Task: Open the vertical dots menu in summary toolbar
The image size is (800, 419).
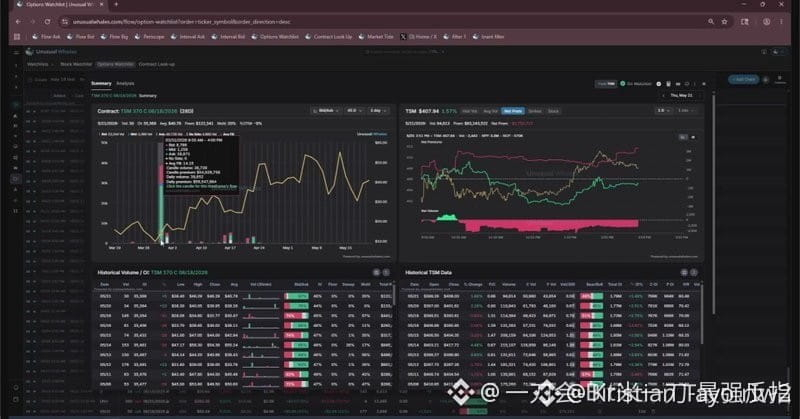Action: point(694,84)
